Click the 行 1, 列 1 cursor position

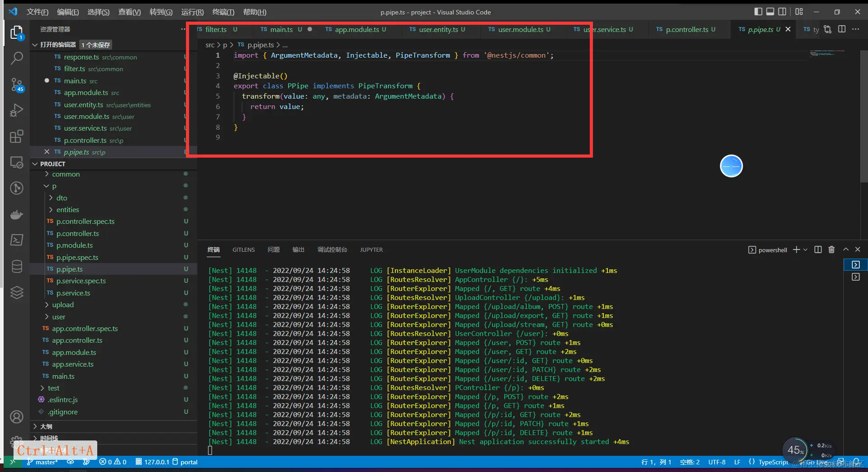[x=656, y=462]
